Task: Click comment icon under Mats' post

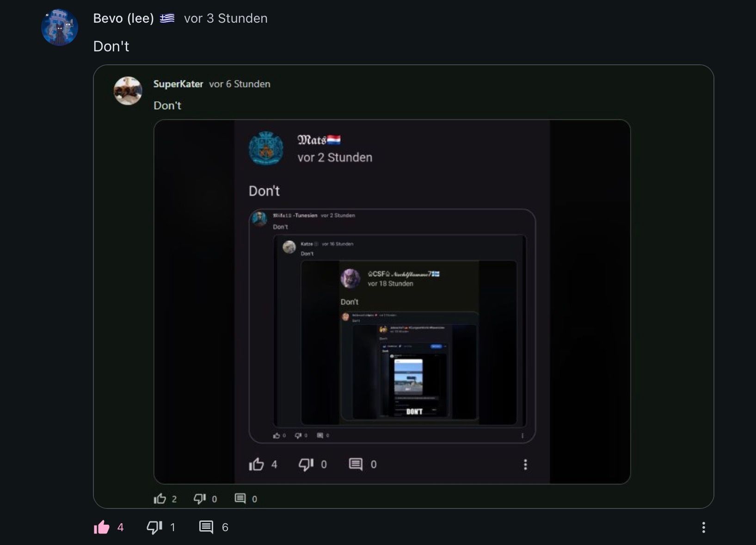Action: tap(356, 464)
